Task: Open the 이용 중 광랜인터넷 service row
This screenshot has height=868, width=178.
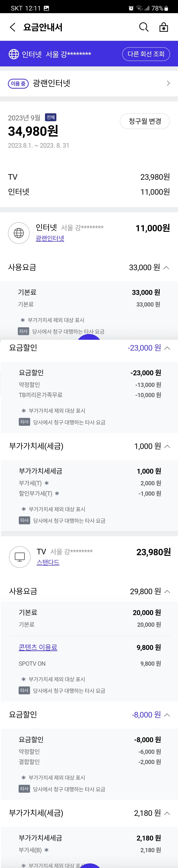Action: pos(89,83)
